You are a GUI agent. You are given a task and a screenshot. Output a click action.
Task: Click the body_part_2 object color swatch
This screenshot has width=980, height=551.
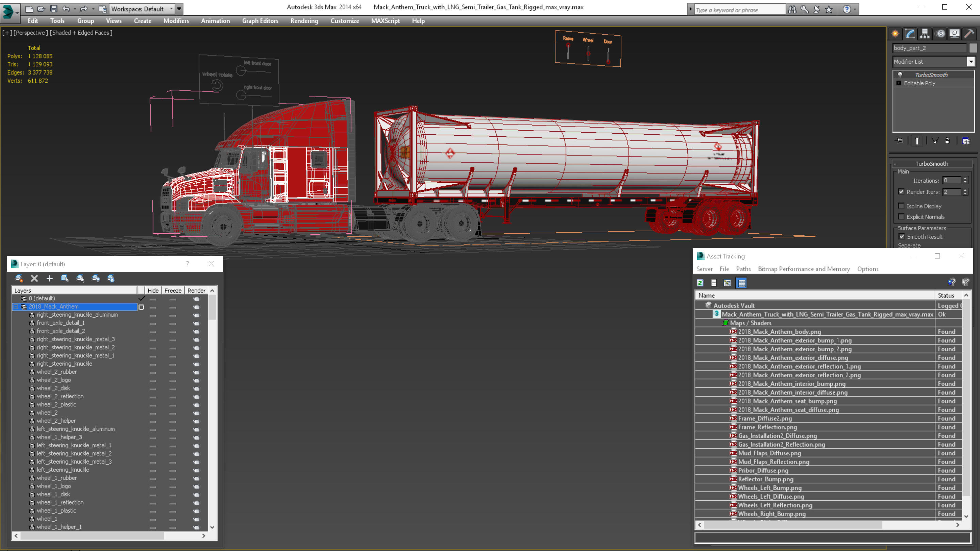973,48
